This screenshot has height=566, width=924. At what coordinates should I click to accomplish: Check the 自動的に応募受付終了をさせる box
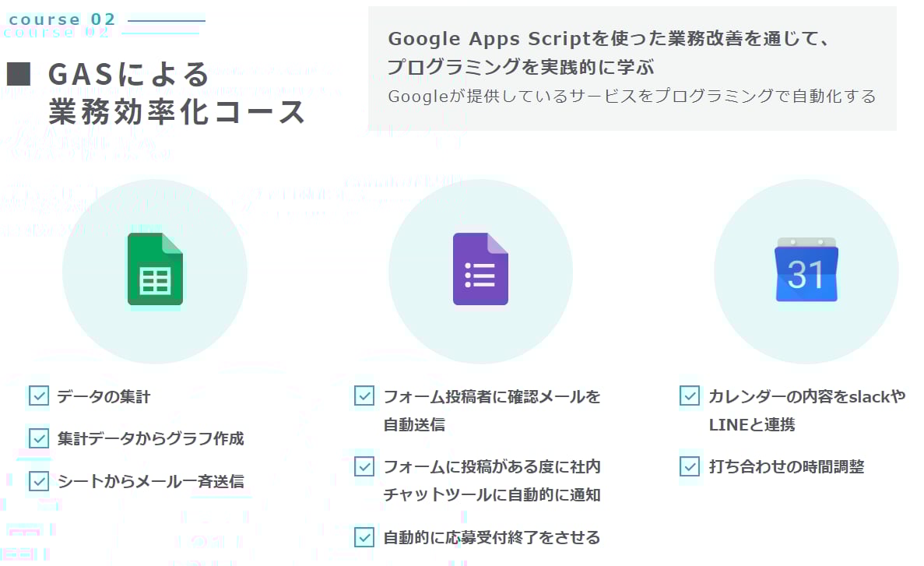[364, 537]
